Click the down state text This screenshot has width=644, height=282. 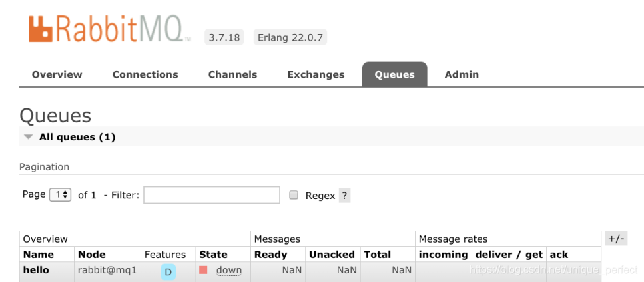click(x=228, y=270)
